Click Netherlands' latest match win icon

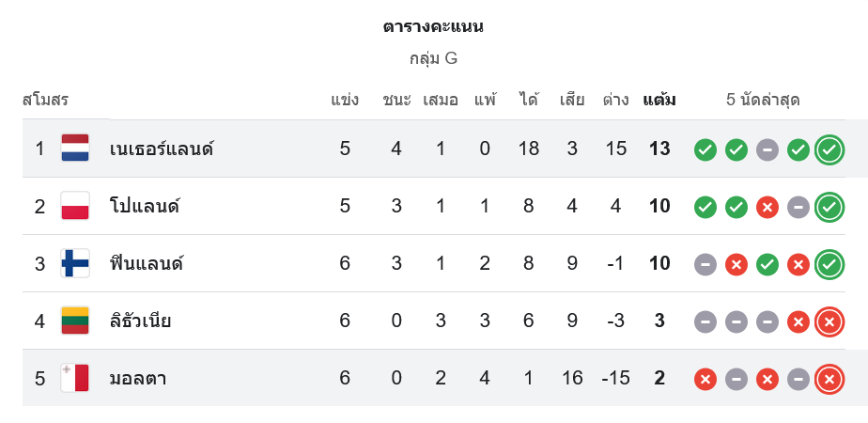pyautogui.click(x=829, y=149)
